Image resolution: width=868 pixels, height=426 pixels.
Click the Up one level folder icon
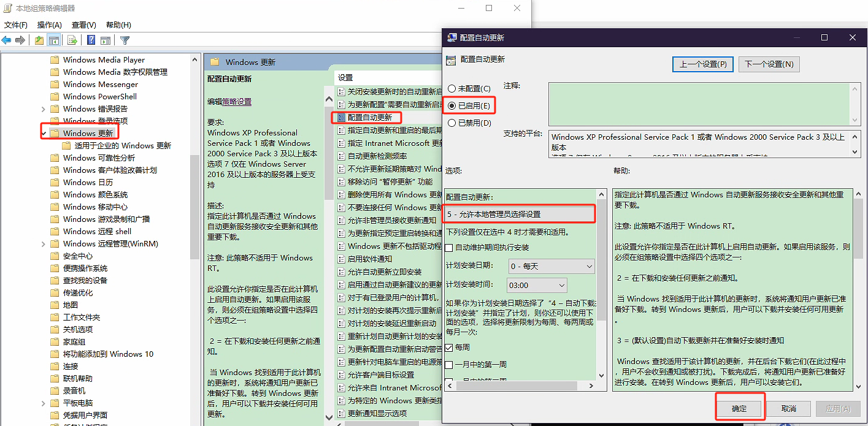pyautogui.click(x=39, y=40)
